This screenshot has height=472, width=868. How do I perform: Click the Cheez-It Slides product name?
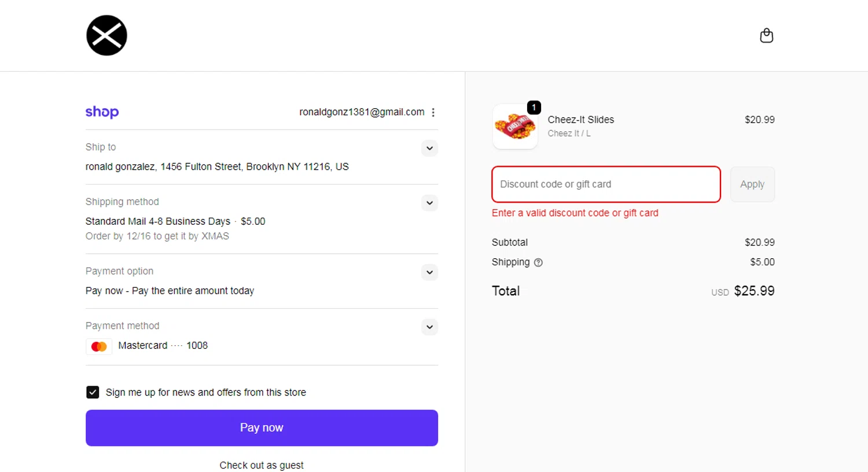pyautogui.click(x=581, y=120)
